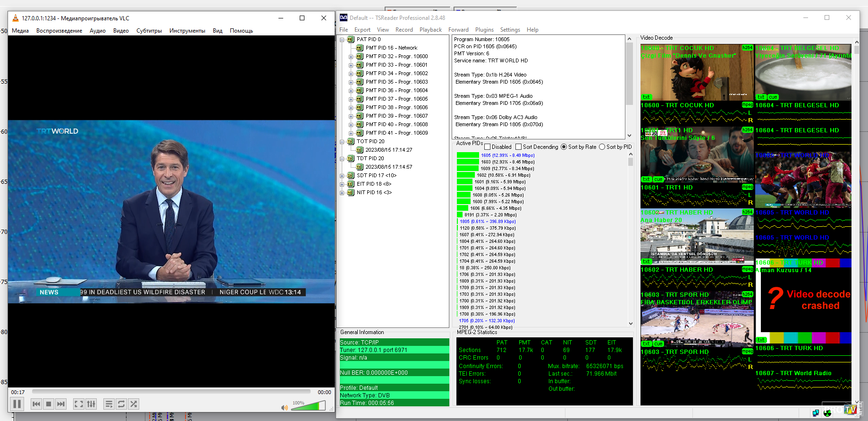
Task: Click the TRT COCUK HD video thumbnail
Action: [x=696, y=73]
